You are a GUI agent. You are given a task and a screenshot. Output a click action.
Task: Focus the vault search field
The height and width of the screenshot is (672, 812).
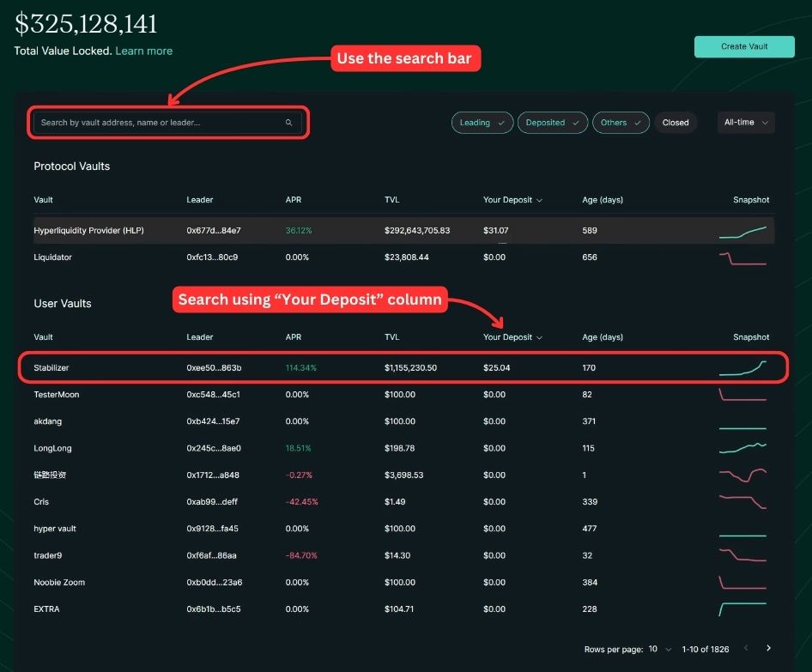pos(167,123)
